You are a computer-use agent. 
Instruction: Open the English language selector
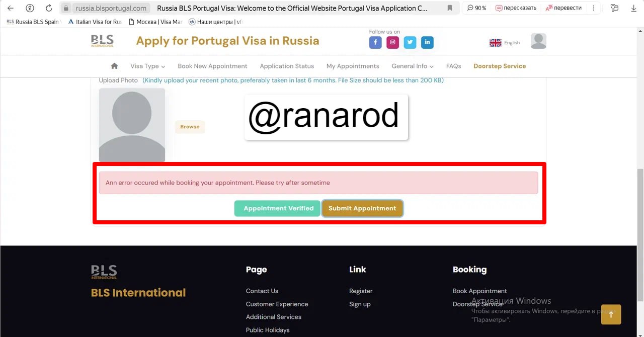(505, 43)
